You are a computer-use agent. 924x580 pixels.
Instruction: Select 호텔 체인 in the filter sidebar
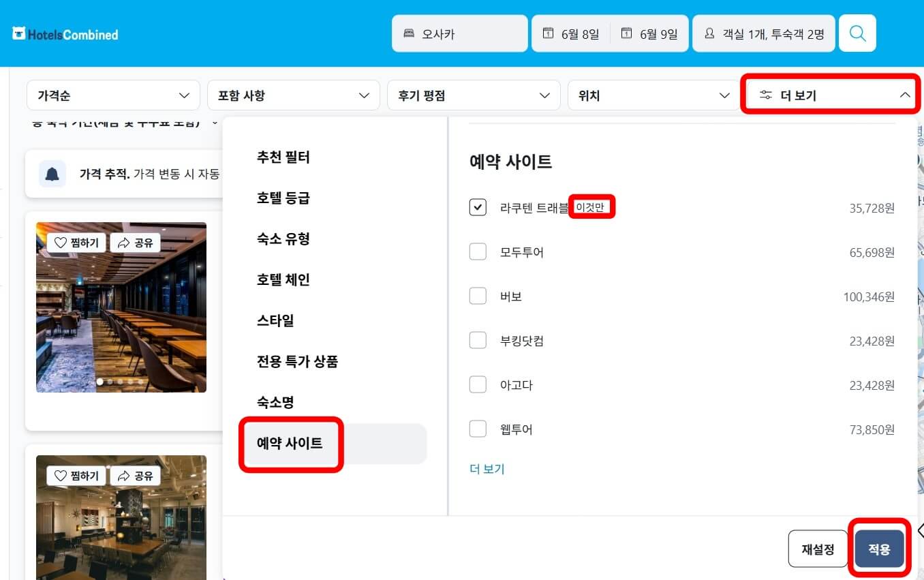pyautogui.click(x=283, y=280)
